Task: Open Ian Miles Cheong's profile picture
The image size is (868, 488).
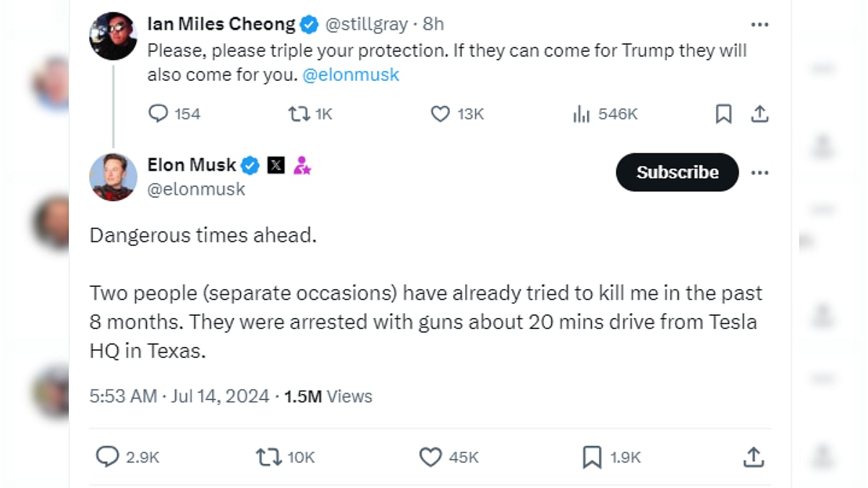Action: click(113, 36)
